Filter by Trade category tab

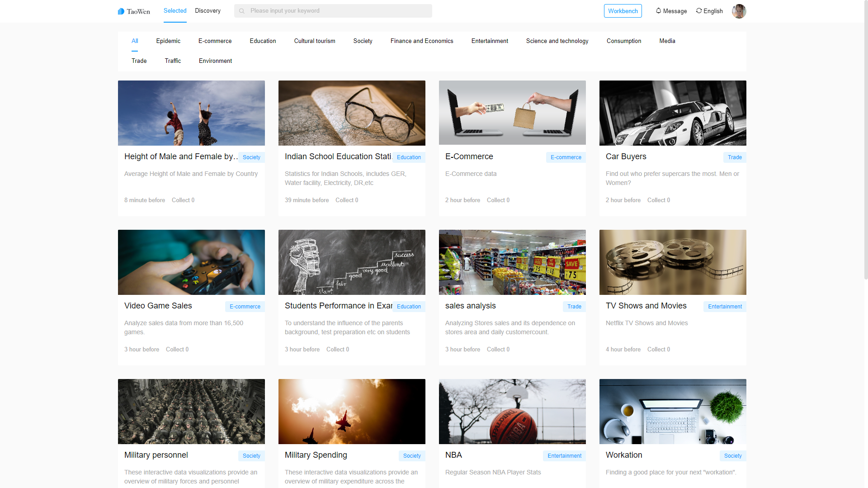[x=139, y=61]
